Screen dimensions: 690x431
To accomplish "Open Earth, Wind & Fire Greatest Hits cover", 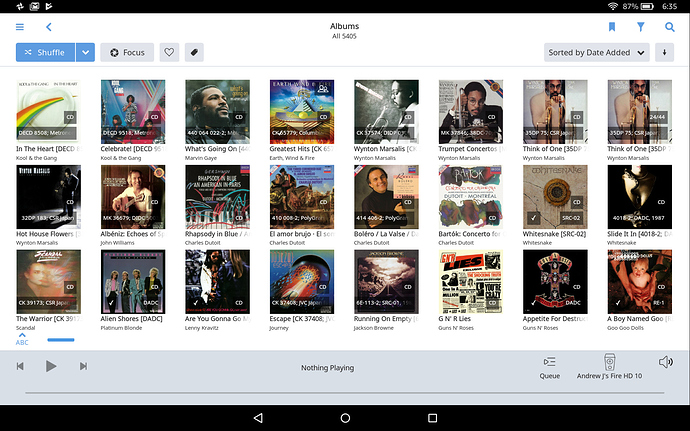I will coord(302,112).
